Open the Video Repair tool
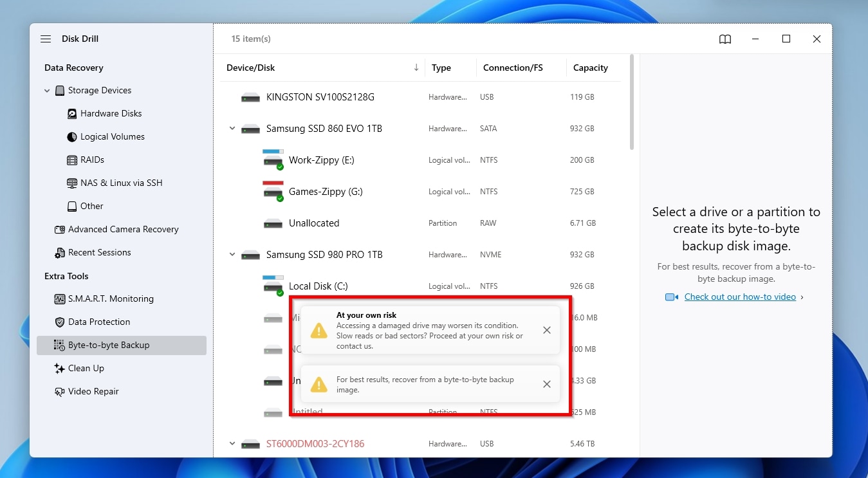The width and height of the screenshot is (868, 478). coord(93,392)
